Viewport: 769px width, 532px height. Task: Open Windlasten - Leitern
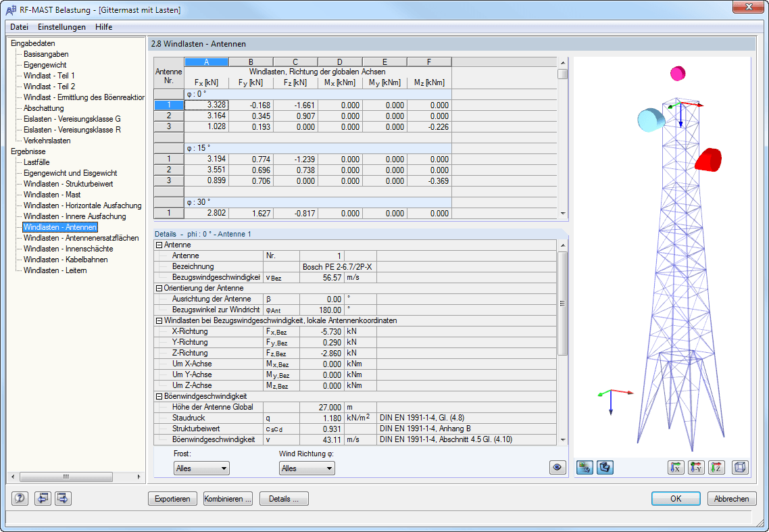coord(55,270)
